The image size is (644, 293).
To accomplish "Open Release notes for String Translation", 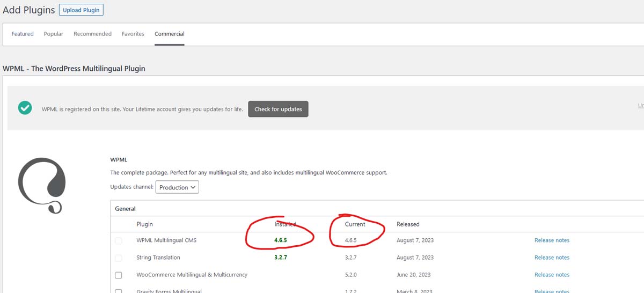I will (x=552, y=258).
